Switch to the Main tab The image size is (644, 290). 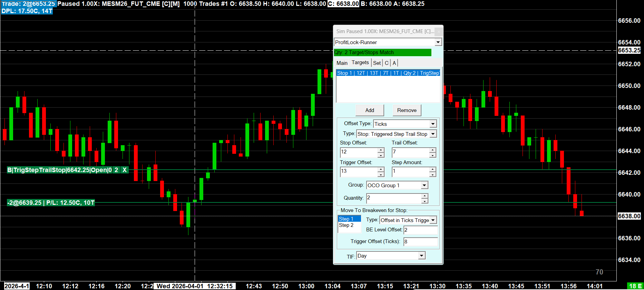(x=342, y=63)
